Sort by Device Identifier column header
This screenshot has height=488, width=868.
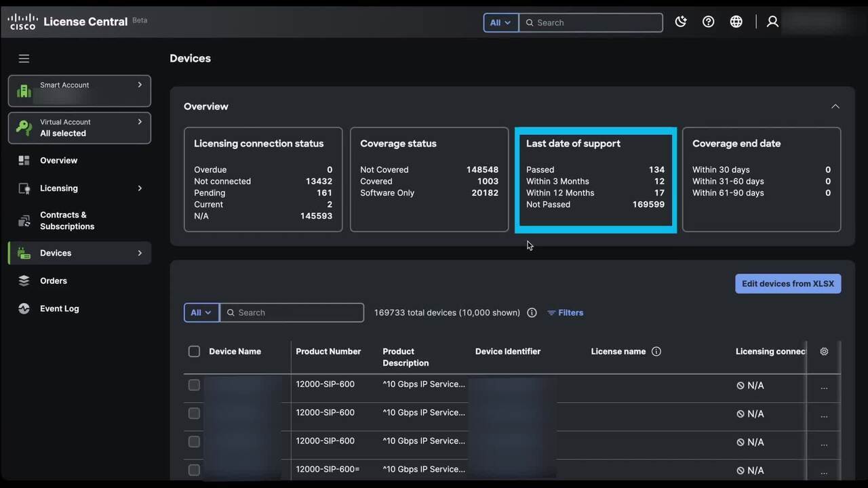coord(508,351)
